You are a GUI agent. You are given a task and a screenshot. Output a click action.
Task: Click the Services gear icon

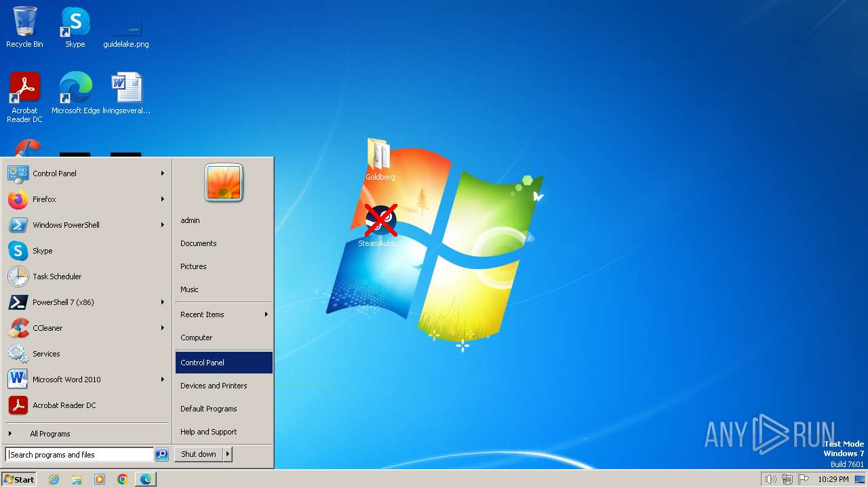coord(18,354)
